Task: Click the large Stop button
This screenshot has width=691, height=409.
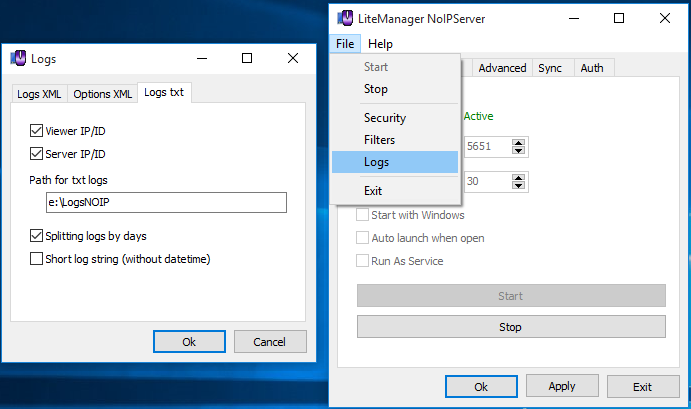Action: (511, 327)
